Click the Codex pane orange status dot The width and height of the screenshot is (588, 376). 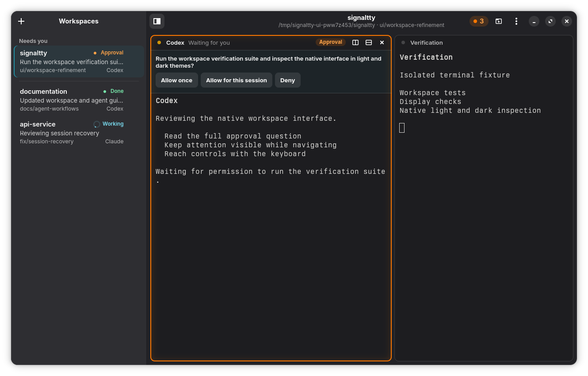[159, 42]
